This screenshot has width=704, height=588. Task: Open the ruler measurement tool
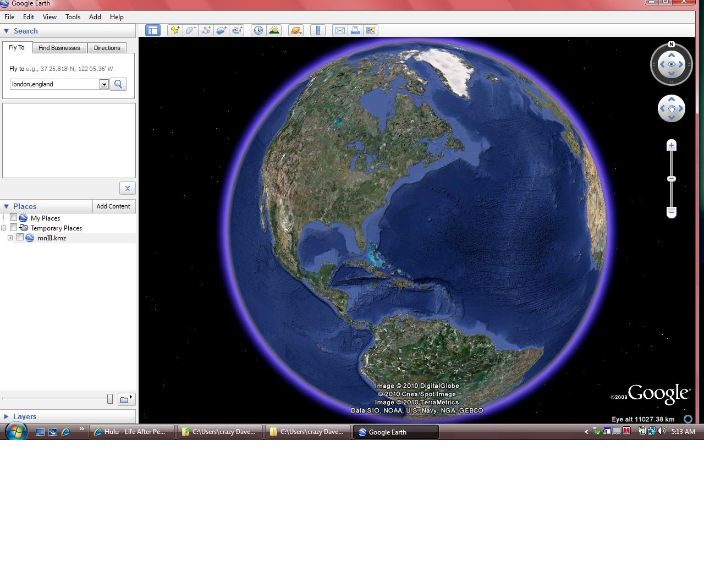click(x=318, y=30)
